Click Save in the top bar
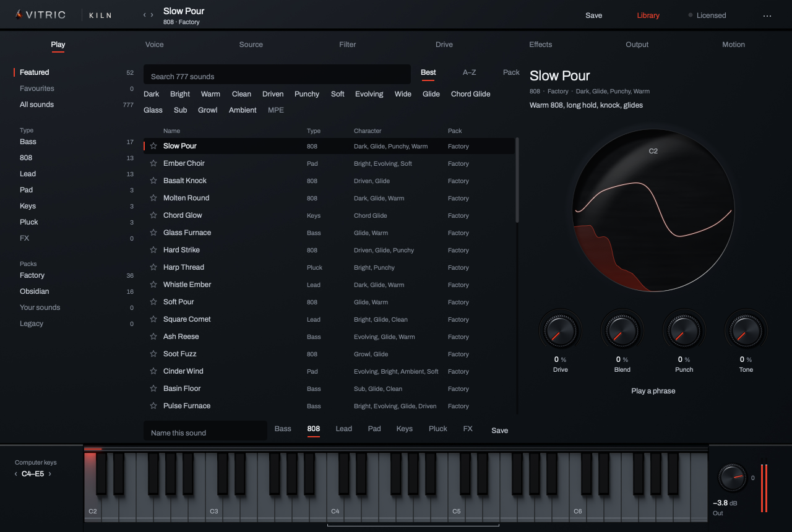This screenshot has height=532, width=792. tap(594, 15)
